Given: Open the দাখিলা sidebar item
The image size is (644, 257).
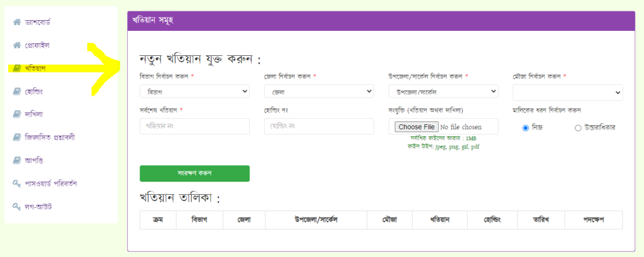Looking at the screenshot, I should [x=34, y=114].
